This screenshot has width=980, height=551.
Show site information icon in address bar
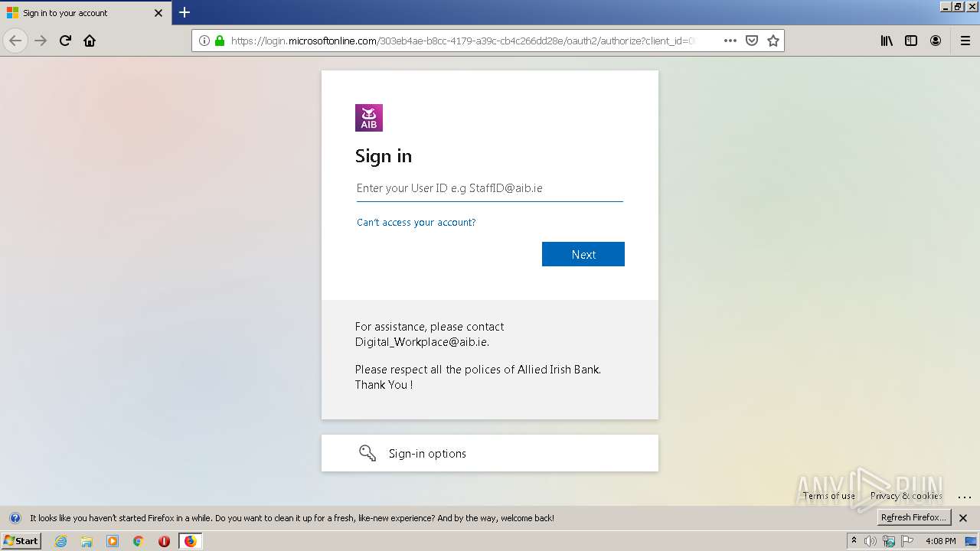[204, 41]
